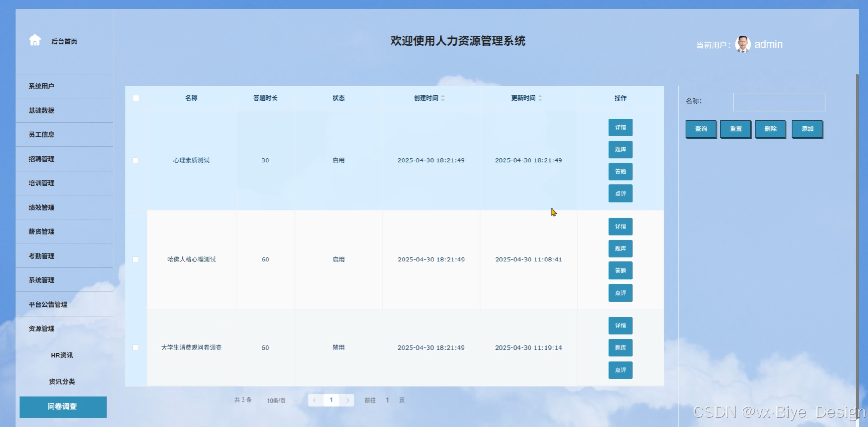This screenshot has width=868, height=427.
Task: Open 详情 for 哈佛人格心理测试
Action: point(620,226)
